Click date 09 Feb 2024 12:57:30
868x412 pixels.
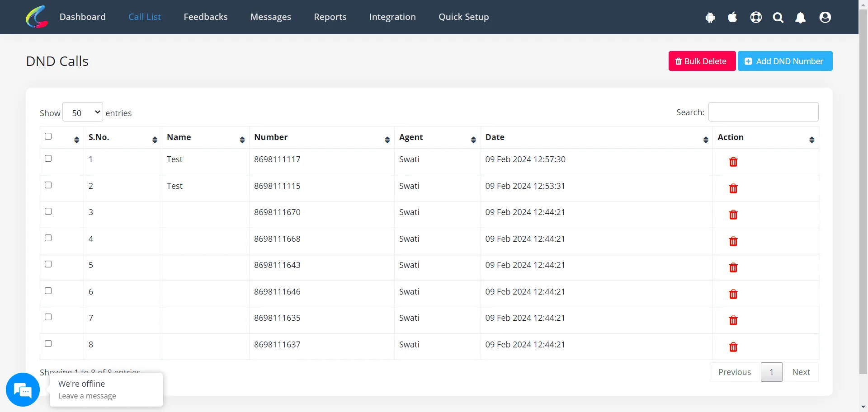(x=525, y=159)
